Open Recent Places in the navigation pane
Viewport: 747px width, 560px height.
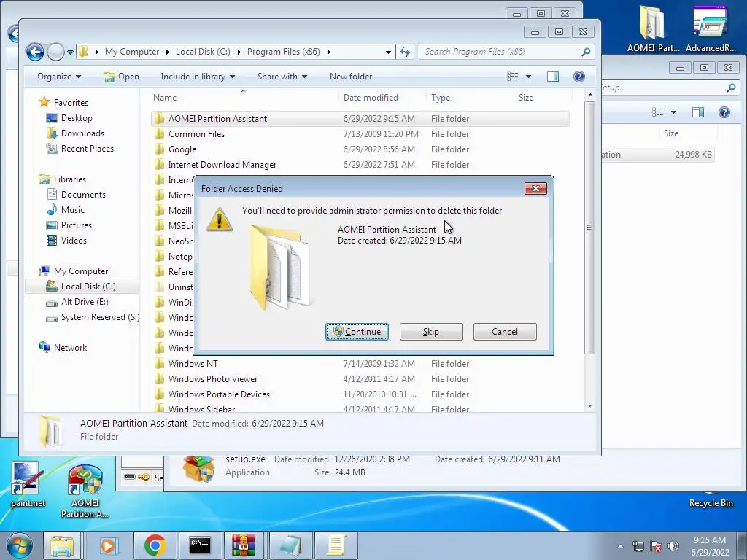(x=87, y=149)
